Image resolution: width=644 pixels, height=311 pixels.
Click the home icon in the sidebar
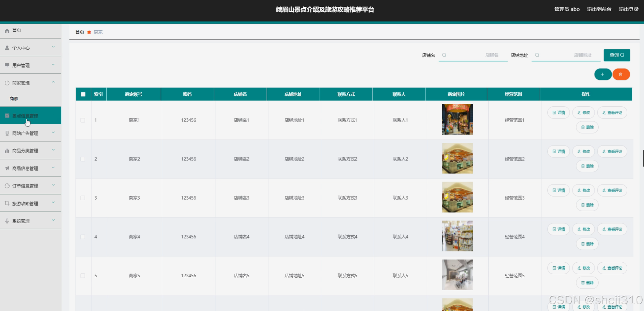pyautogui.click(x=7, y=30)
